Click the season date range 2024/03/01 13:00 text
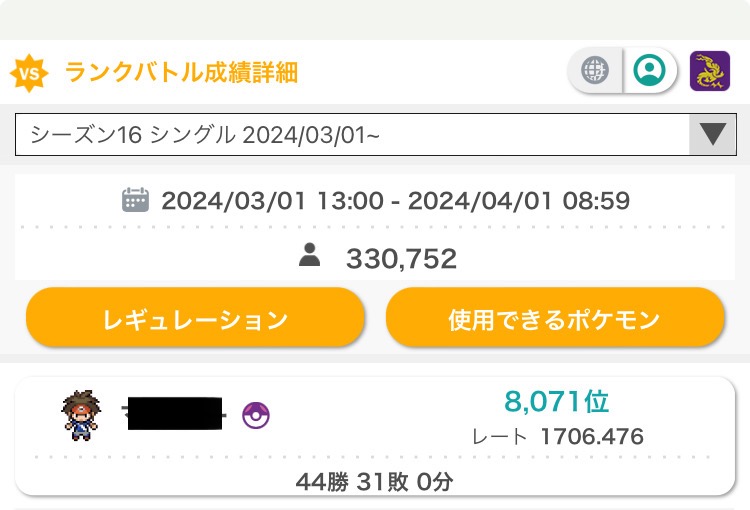This screenshot has height=510, width=750. tap(272, 201)
